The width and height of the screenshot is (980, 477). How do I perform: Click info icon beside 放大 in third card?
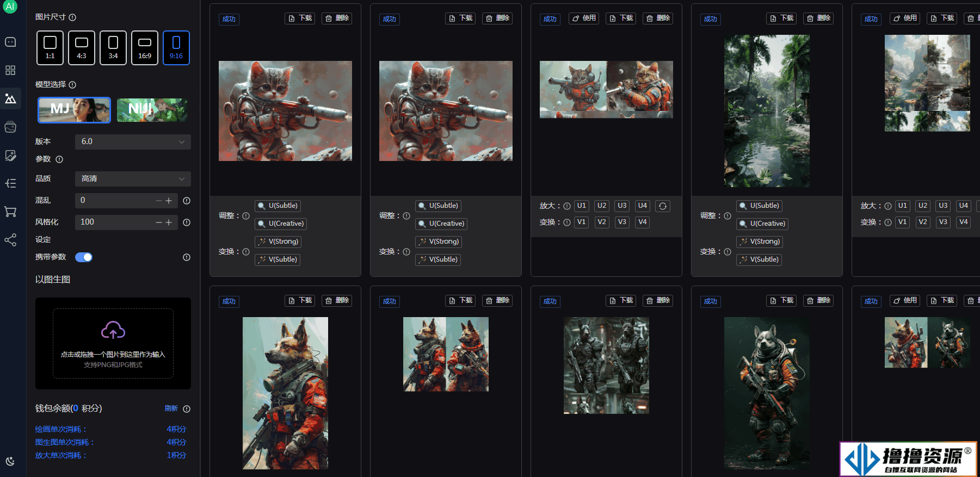[567, 206]
